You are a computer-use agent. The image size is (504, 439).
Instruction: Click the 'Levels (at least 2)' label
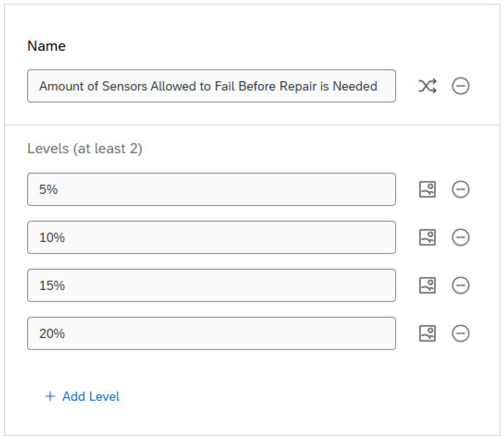tap(85, 148)
